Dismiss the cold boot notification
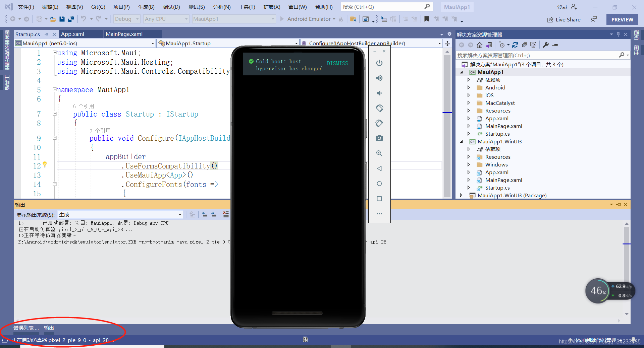 tap(337, 63)
